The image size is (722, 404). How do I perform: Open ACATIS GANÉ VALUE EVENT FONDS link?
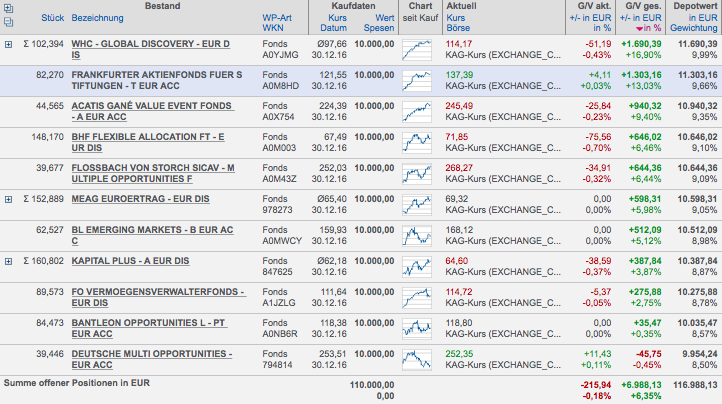152,111
